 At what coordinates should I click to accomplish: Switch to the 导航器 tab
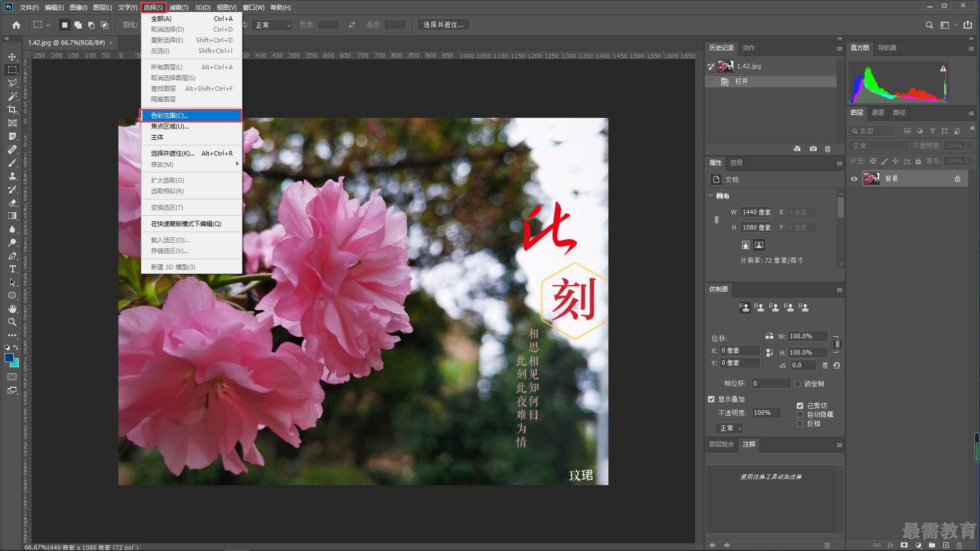coord(887,48)
